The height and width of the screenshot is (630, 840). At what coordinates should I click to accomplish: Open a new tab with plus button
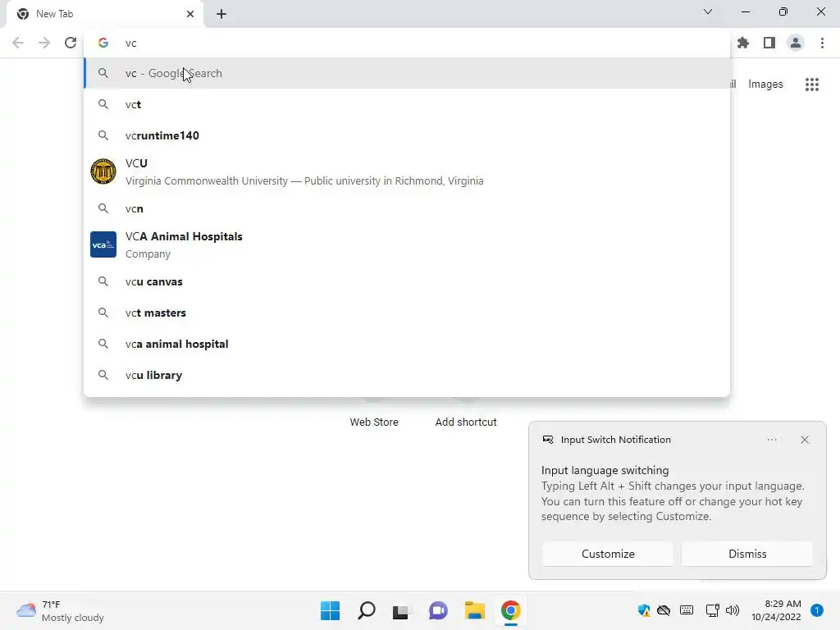tap(221, 14)
